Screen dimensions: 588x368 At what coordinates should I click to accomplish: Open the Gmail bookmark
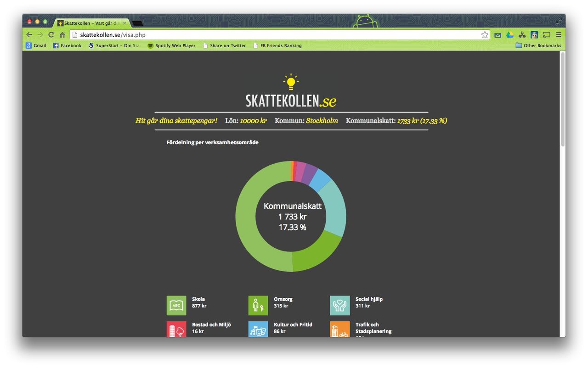[36, 45]
